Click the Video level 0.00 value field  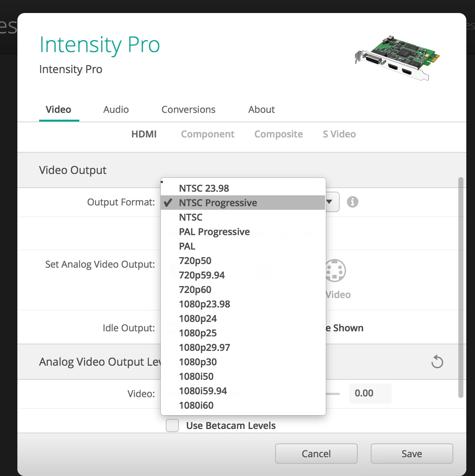370,393
